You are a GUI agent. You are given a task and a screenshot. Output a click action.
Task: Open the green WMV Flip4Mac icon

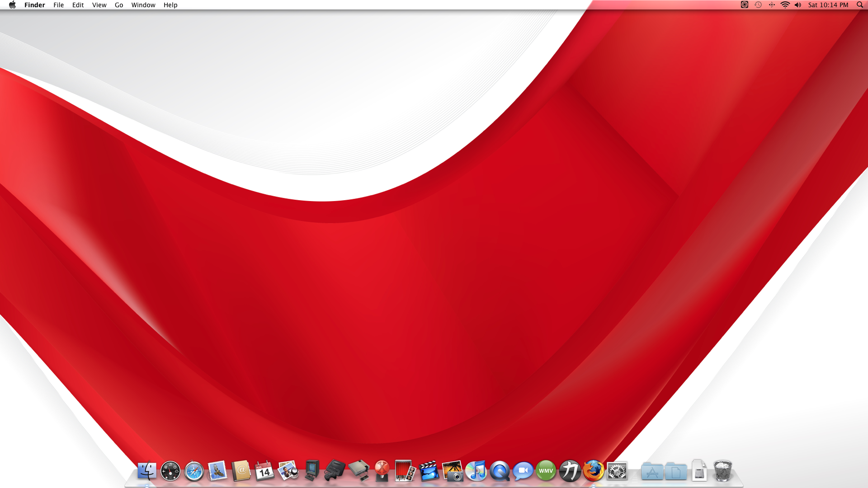546,471
